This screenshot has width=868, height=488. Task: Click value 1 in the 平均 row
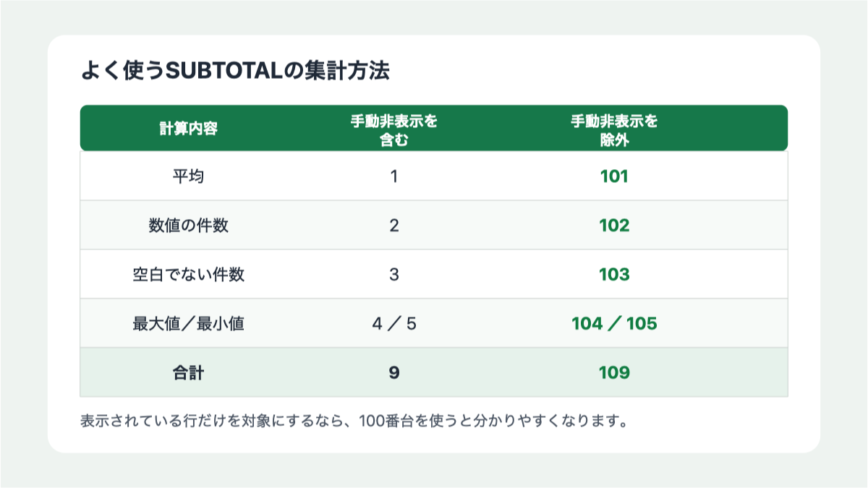pos(394,176)
